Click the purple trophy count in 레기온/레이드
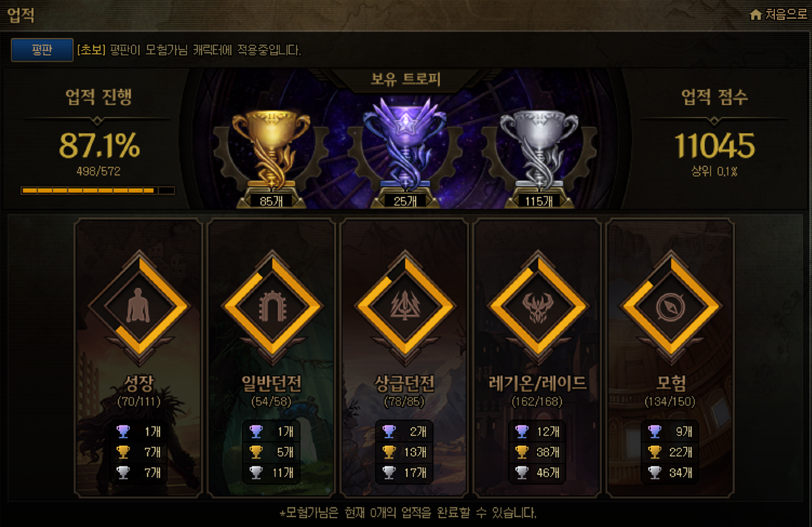 click(537, 431)
